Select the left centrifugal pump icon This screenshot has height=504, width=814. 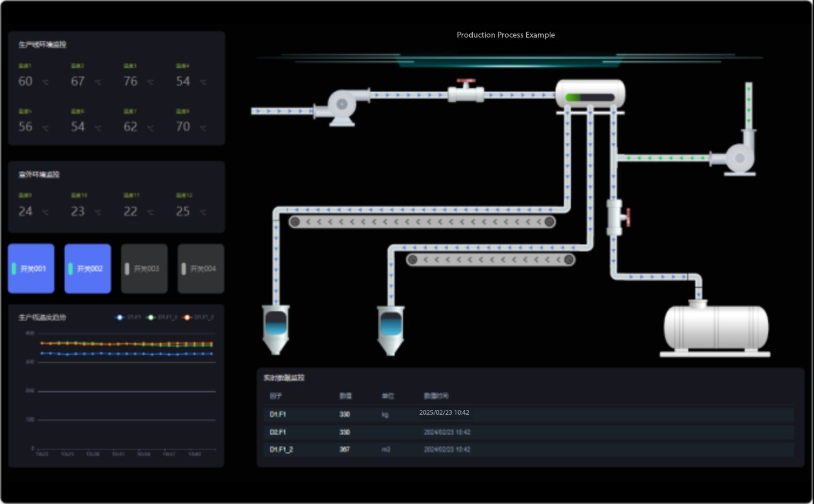342,106
